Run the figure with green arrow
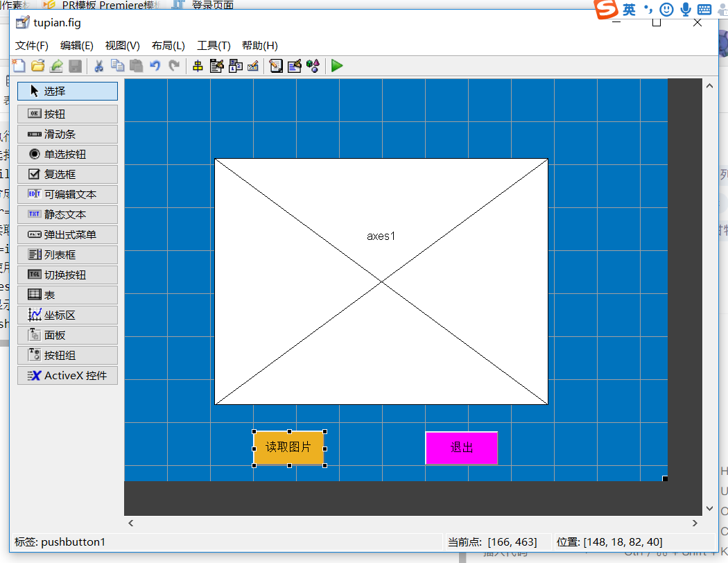This screenshot has width=728, height=563. 337,66
